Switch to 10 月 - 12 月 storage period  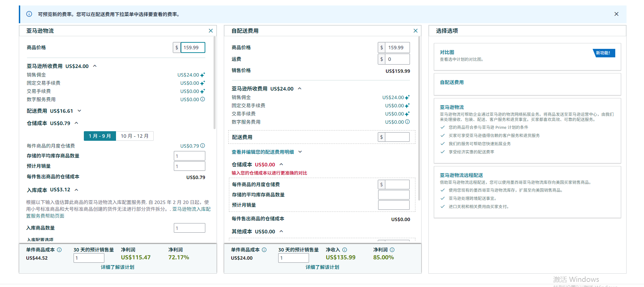(134, 136)
